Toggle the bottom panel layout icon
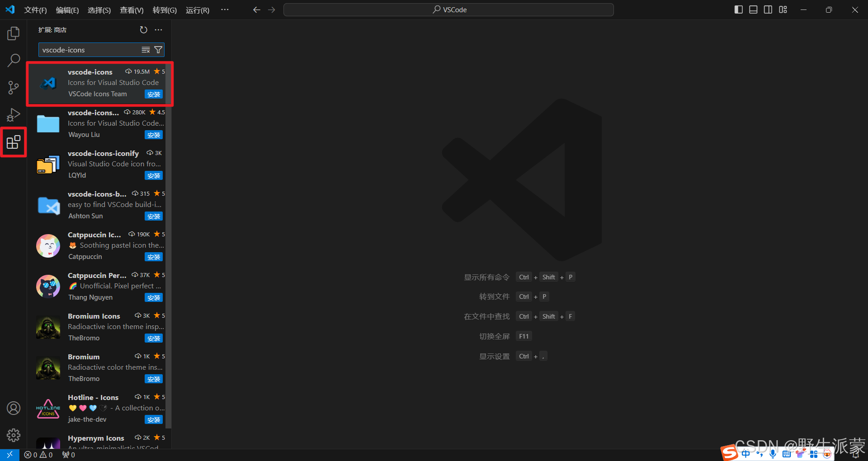Screen dimensions: 868x461 coord(753,9)
